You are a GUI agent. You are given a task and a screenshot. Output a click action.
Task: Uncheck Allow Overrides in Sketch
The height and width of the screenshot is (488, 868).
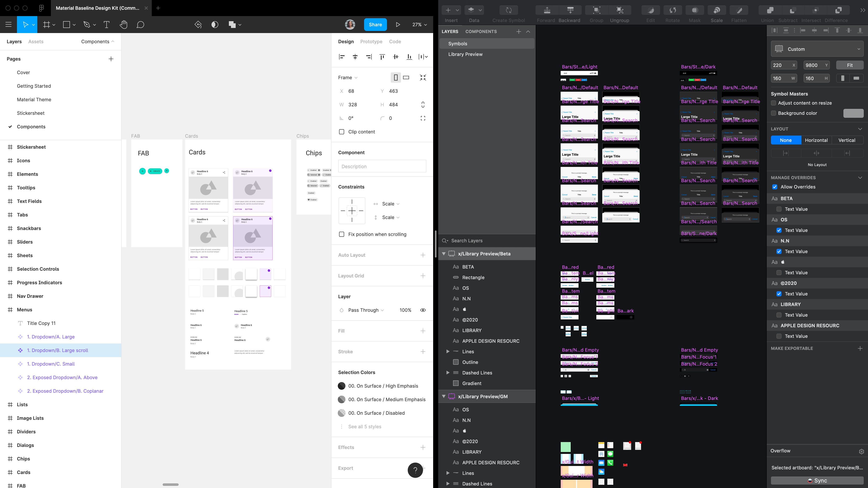coord(775,187)
